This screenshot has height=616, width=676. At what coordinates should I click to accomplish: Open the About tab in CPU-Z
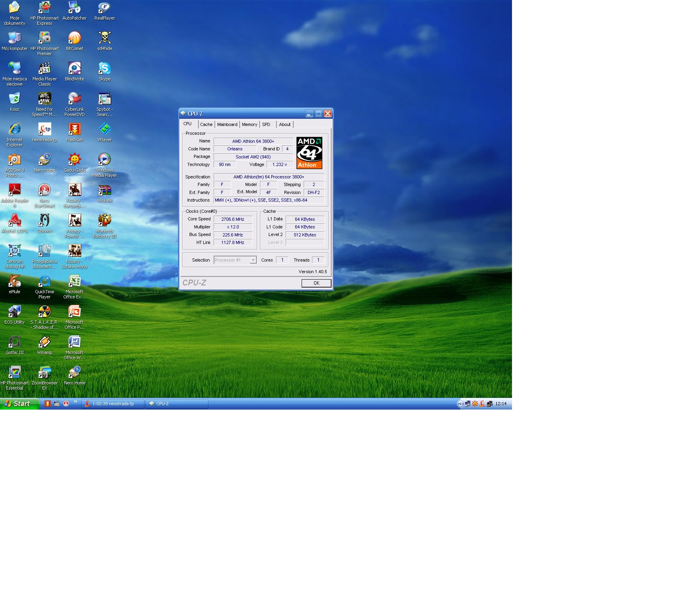pyautogui.click(x=285, y=124)
